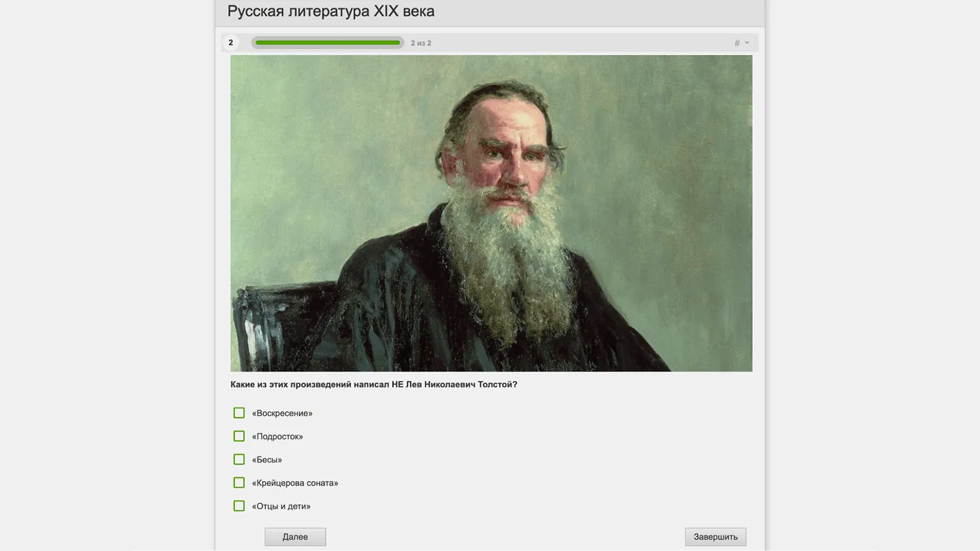This screenshot has height=551, width=980.
Task: Click the Завершить button
Action: (x=715, y=537)
